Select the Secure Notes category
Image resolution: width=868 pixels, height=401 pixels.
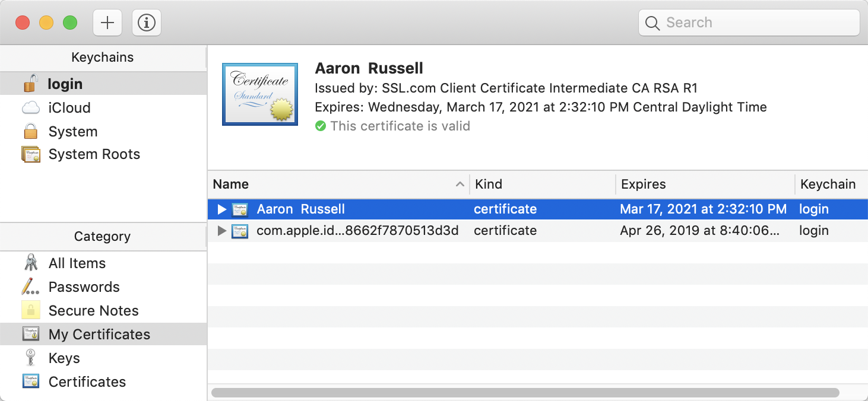click(93, 311)
